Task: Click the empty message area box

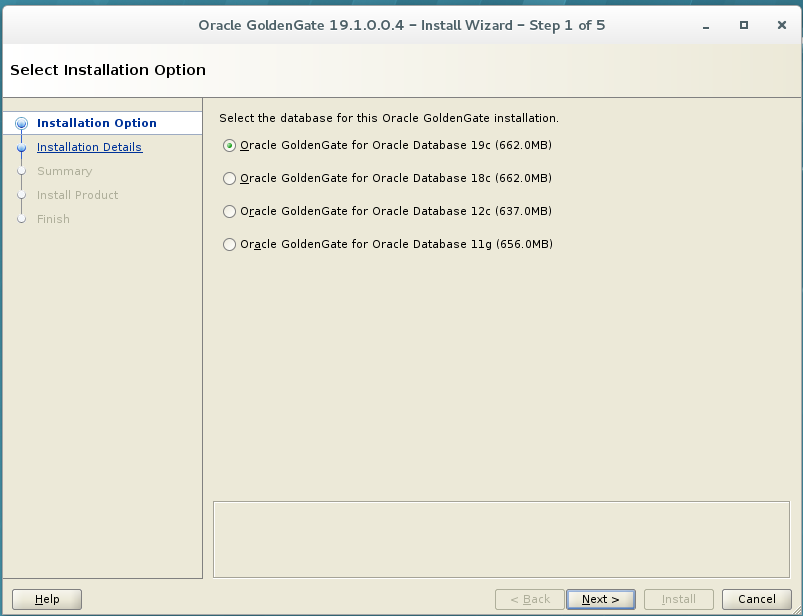Action: [x=501, y=539]
